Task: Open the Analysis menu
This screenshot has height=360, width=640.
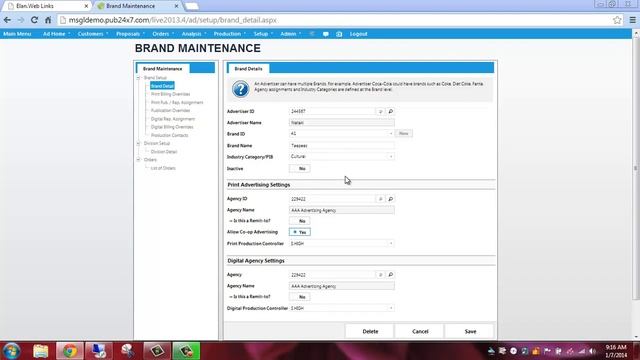Action: pos(193,34)
